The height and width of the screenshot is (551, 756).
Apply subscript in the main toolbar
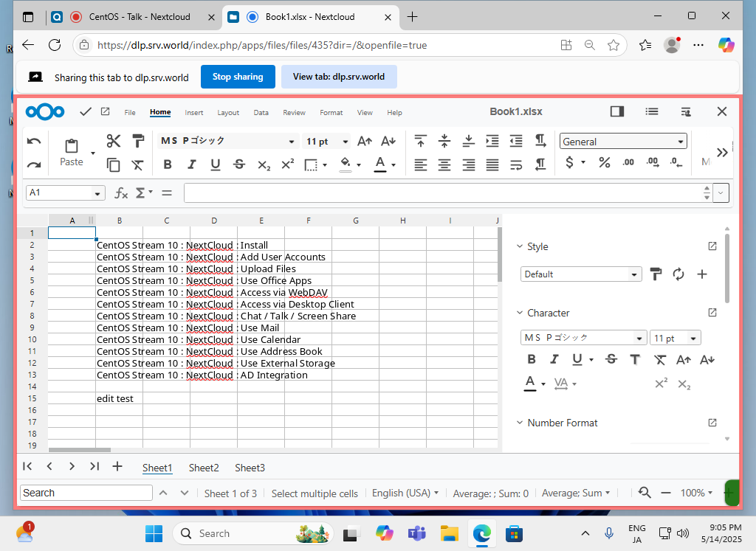point(264,164)
